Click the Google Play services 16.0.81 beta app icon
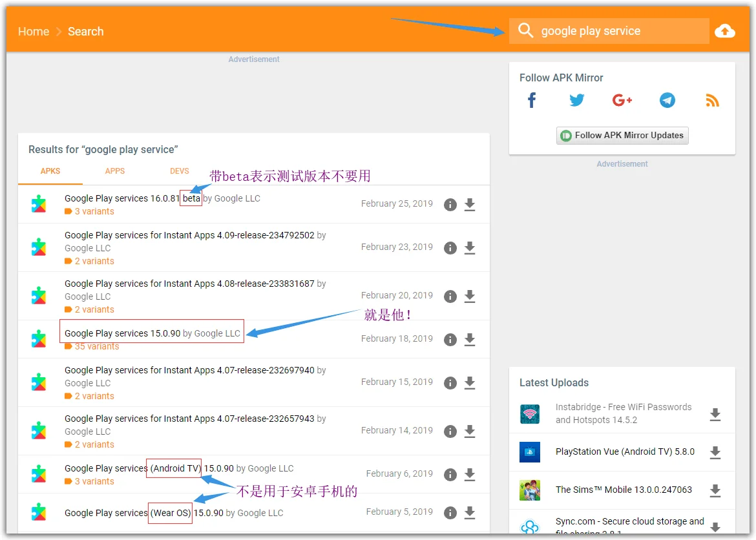 click(39, 204)
